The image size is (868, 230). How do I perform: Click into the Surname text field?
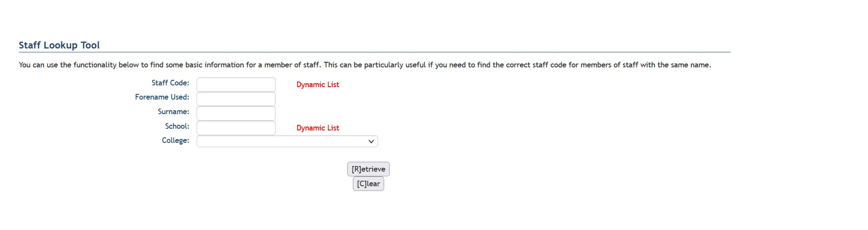click(x=236, y=113)
